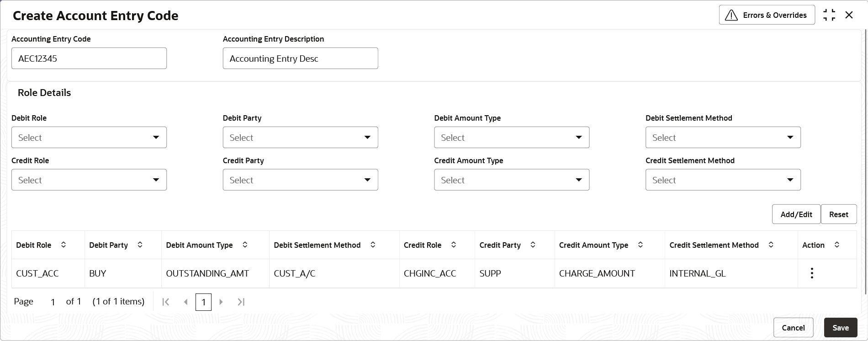Go to the last page
The width and height of the screenshot is (868, 341).
[x=241, y=302]
